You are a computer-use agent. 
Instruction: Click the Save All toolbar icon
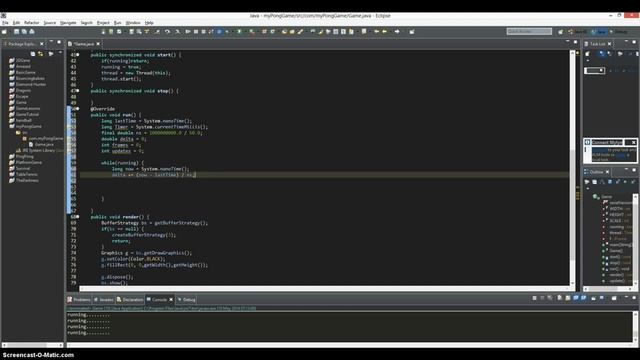(24, 31)
